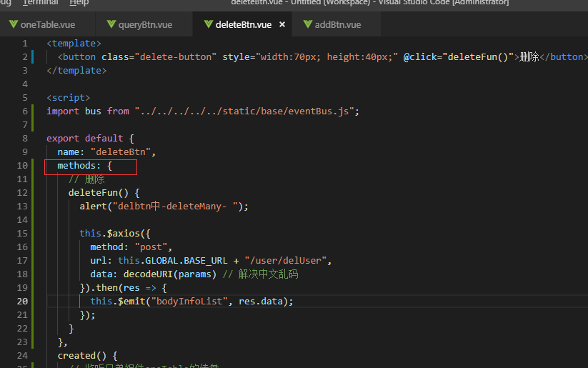Close the deleteBtn.vue tab
The height and width of the screenshot is (368, 588).
coord(282,24)
